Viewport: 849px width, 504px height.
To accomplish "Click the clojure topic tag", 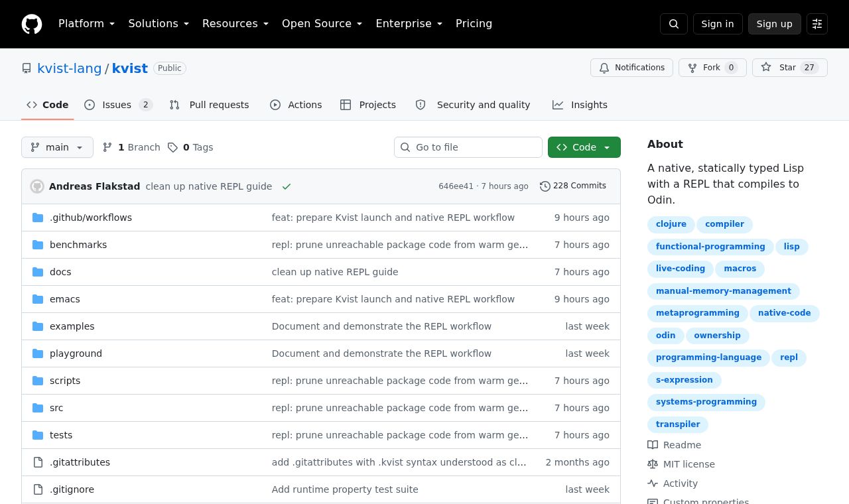I will 671,224.
